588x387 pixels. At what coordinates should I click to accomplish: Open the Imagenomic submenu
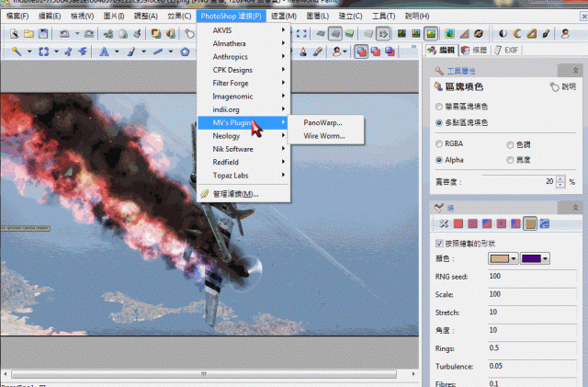click(243, 97)
